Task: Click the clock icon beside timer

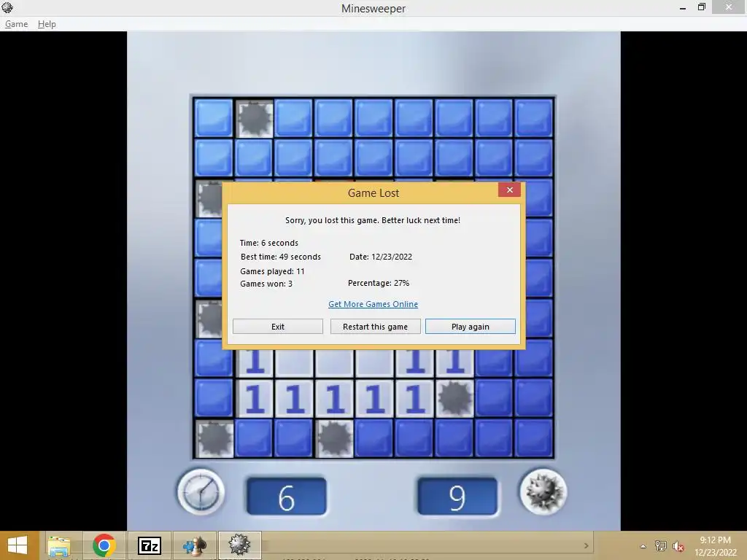Action: click(201, 492)
